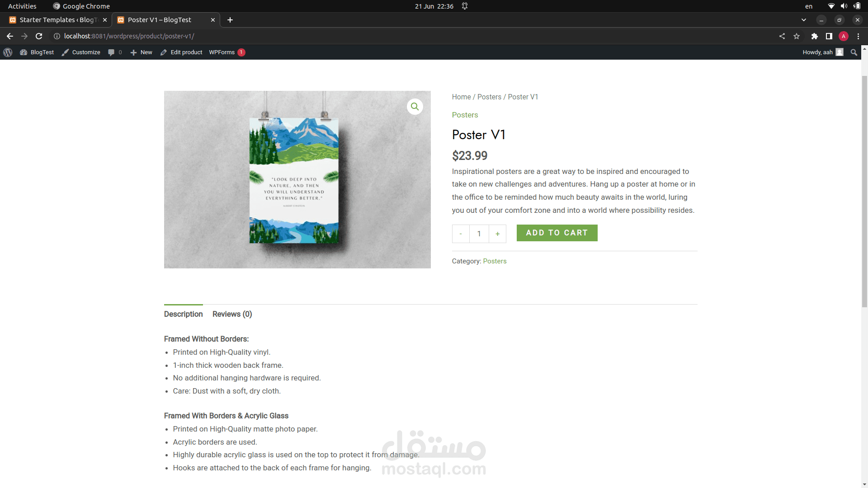The width and height of the screenshot is (868, 488).
Task: Switch to the Reviews (0) tab
Action: pos(232,314)
